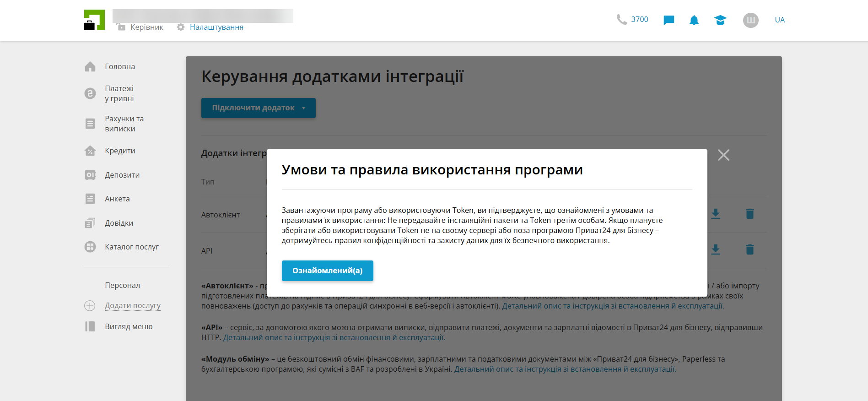Open Вигляд меню option

point(129,326)
